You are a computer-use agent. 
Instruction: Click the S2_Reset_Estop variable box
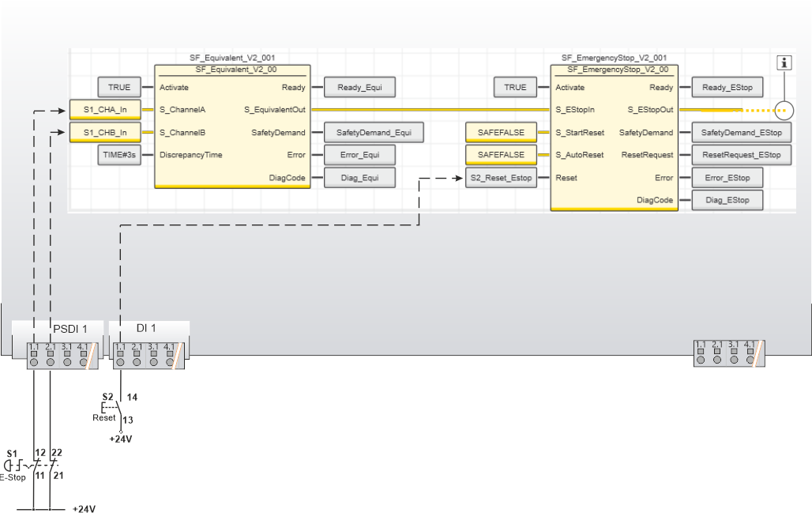point(502,178)
